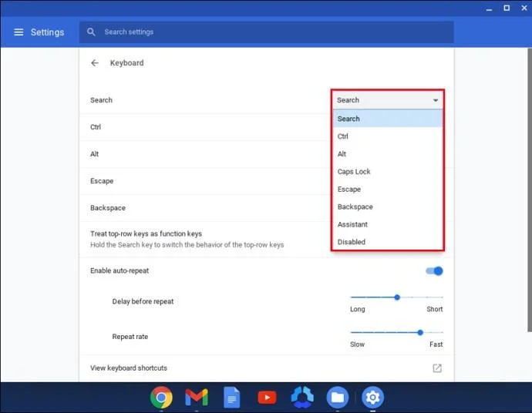Click the Ctrl row label
532x413 pixels.
tap(96, 127)
